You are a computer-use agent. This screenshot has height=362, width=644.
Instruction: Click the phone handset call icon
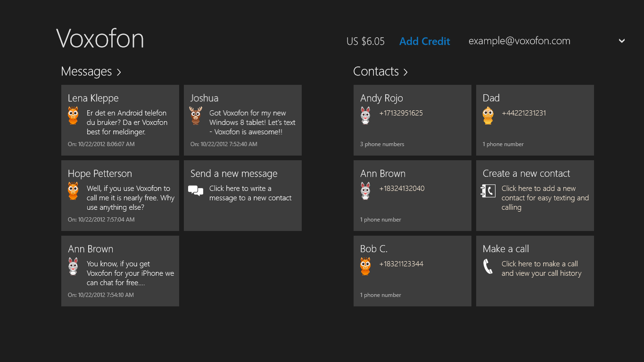(x=488, y=266)
